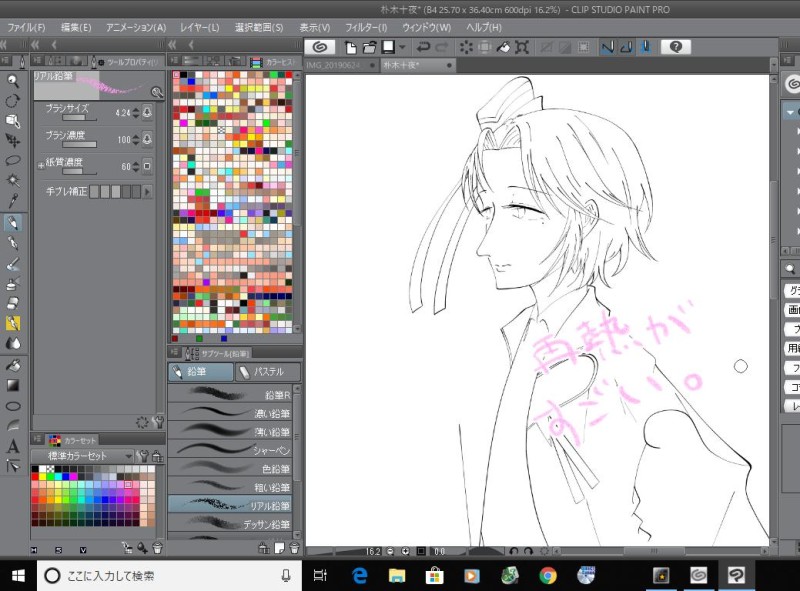The width and height of the screenshot is (800, 591).
Task: Click the Save icon in command bar
Action: [x=388, y=47]
